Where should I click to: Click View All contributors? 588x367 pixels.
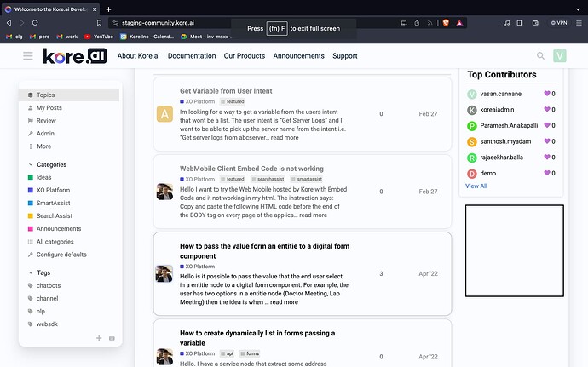pyautogui.click(x=476, y=186)
